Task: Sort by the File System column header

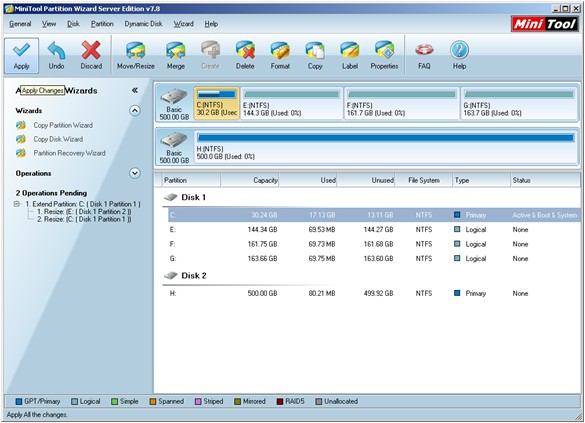Action: pyautogui.click(x=423, y=180)
